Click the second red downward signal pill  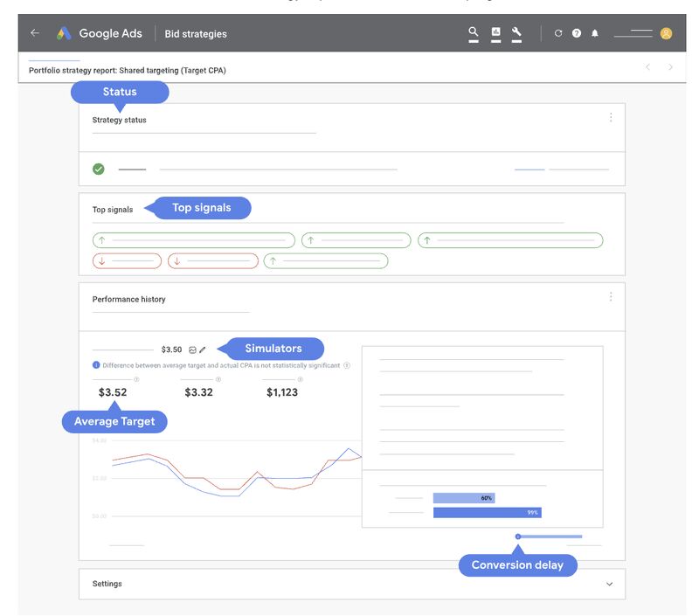point(213,261)
